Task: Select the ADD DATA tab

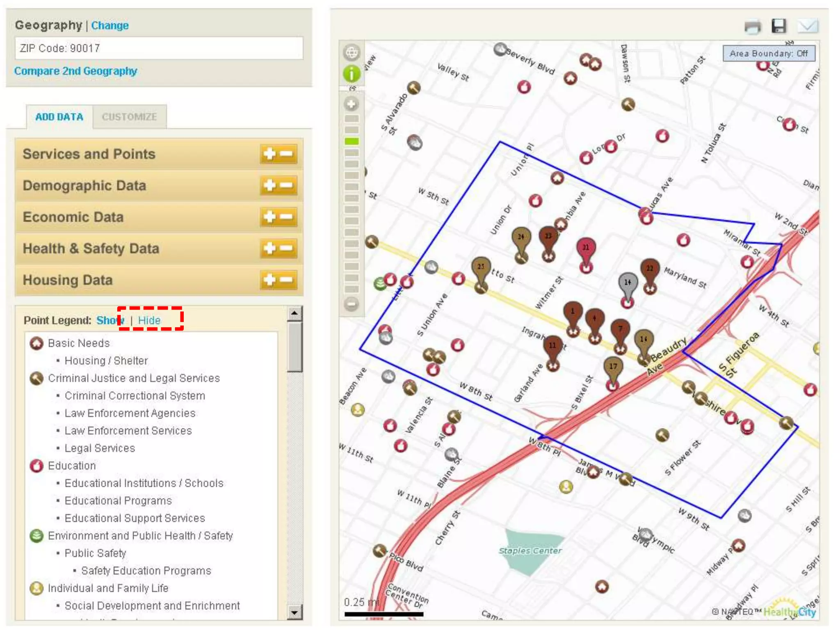Action: click(59, 117)
